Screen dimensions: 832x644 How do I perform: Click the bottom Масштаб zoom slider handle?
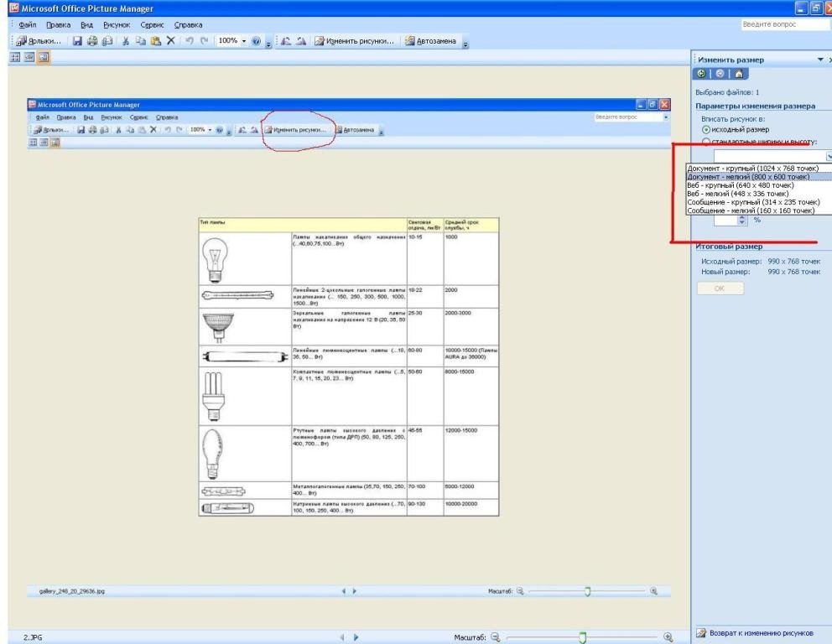(582, 637)
